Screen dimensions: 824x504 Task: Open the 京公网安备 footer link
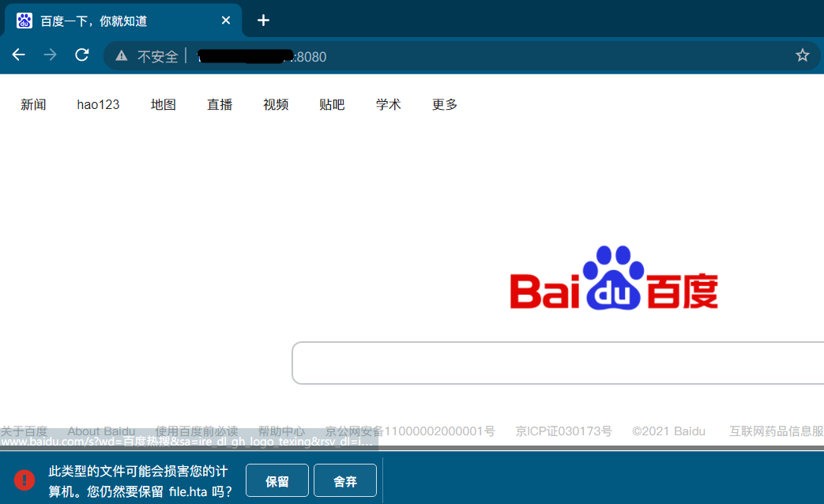(410, 431)
